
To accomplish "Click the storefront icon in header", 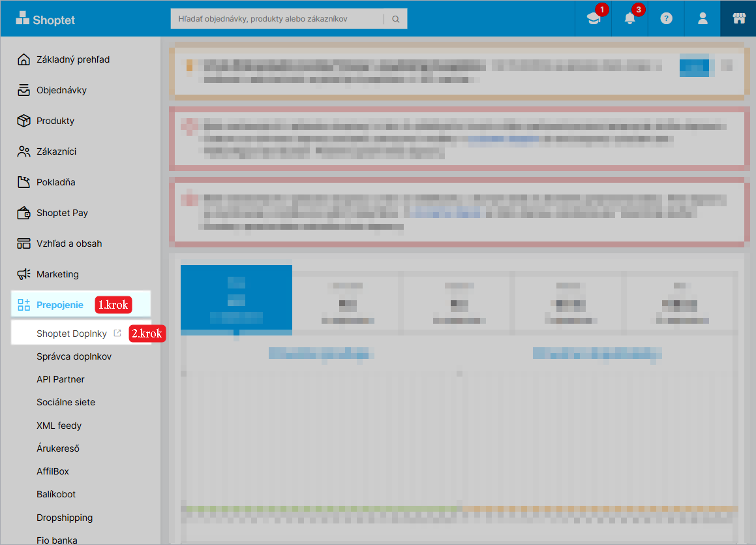I will 738,19.
